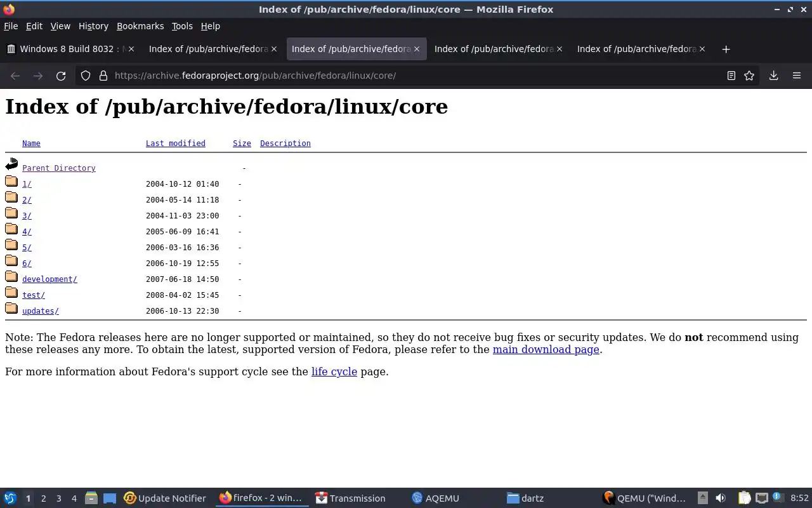The image size is (812, 508).
Task: Open clipboard manager tray icon
Action: [x=744, y=498]
